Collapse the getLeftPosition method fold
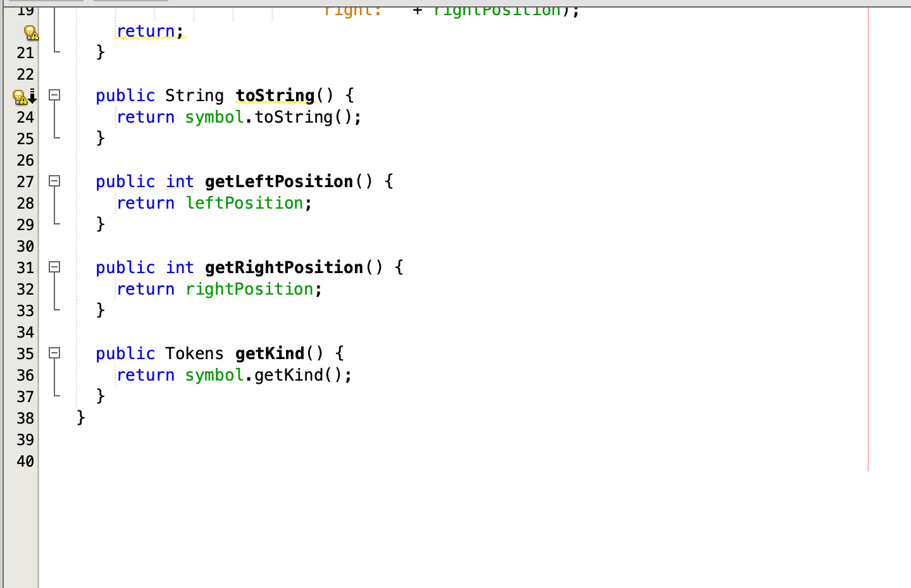 click(x=54, y=181)
